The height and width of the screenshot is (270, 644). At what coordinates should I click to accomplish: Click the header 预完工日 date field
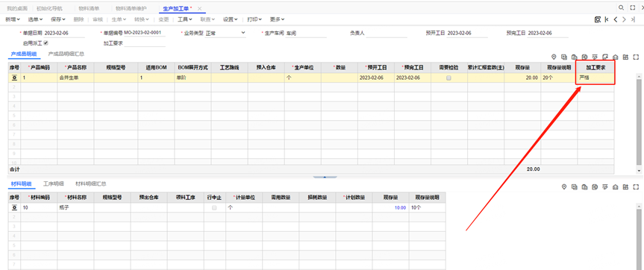point(548,33)
